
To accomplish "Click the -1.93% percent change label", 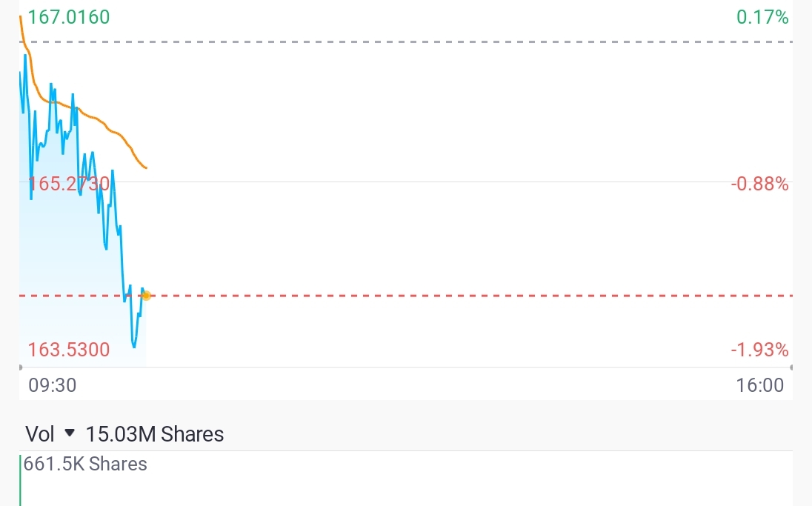I will (759, 350).
